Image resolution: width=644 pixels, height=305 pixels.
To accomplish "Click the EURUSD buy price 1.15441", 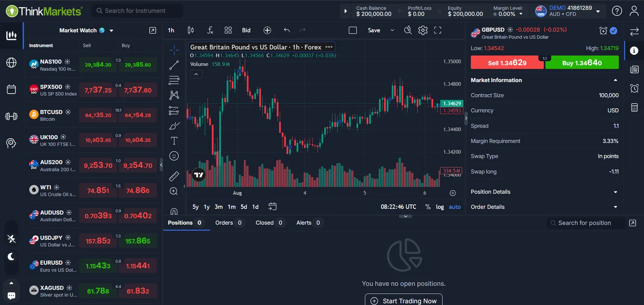I will [138, 266].
